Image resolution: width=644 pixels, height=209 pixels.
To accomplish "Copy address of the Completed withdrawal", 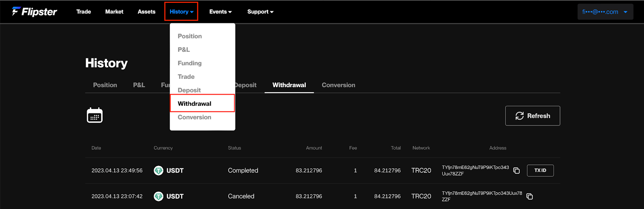I will point(516,170).
